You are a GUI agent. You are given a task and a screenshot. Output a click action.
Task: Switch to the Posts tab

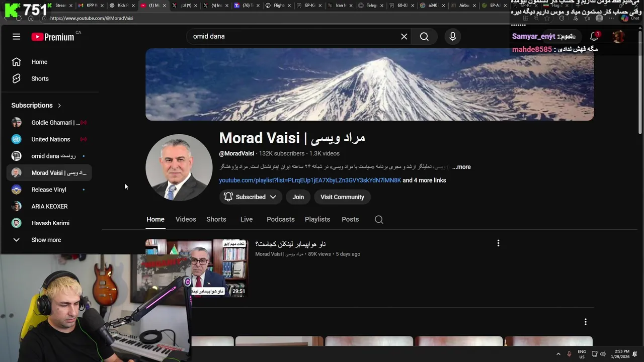[350, 219]
